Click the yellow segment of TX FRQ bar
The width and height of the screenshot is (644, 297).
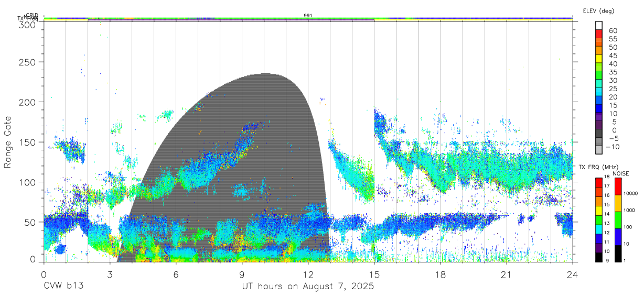599,210
